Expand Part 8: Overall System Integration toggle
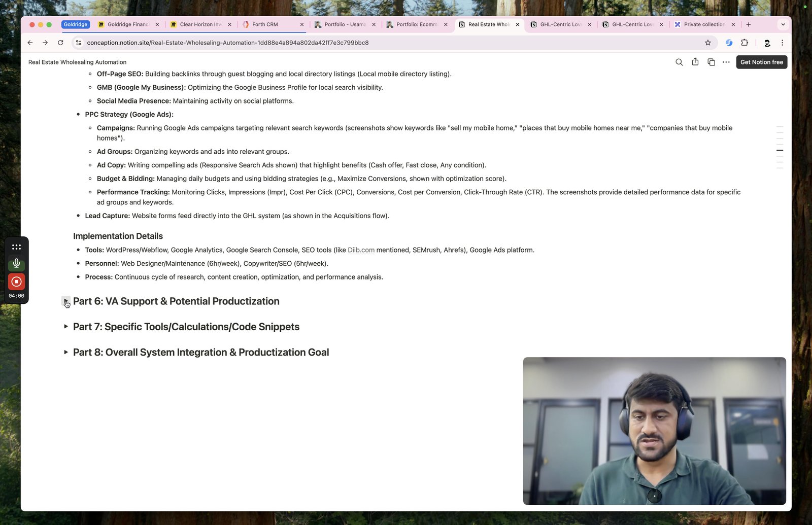 66,352
